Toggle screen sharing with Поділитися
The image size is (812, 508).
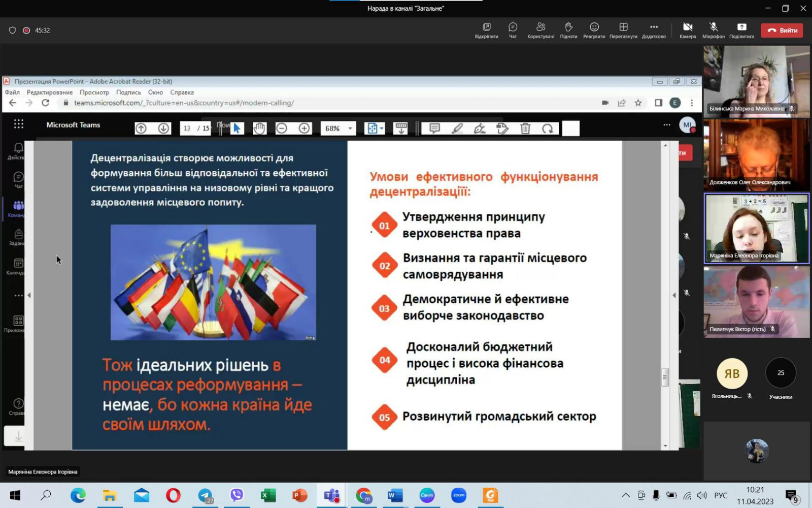(741, 30)
